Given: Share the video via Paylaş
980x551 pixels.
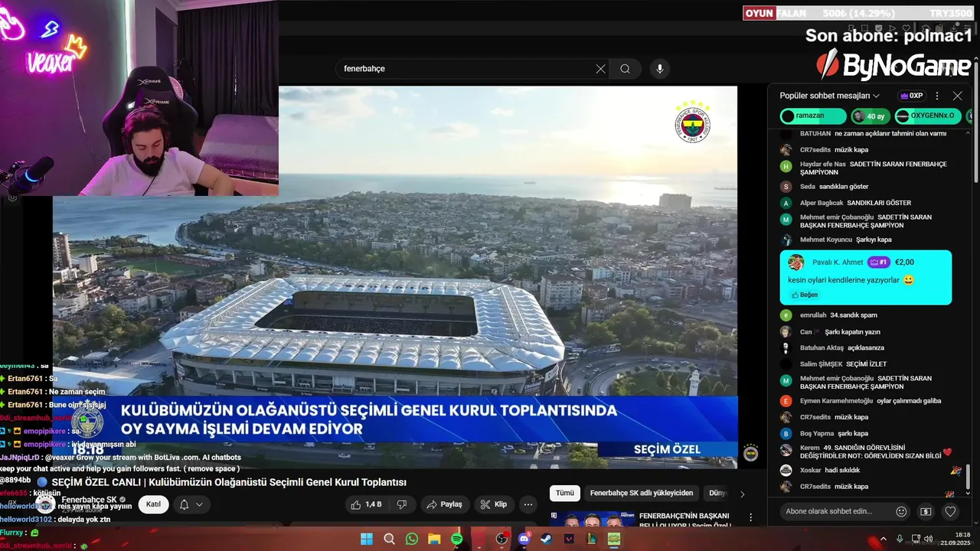Looking at the screenshot, I should click(445, 504).
